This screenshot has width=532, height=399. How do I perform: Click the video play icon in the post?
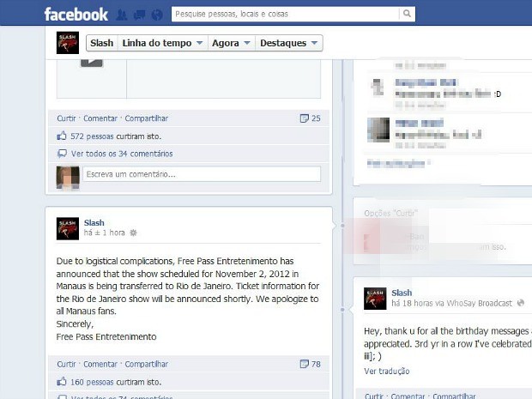[92, 63]
